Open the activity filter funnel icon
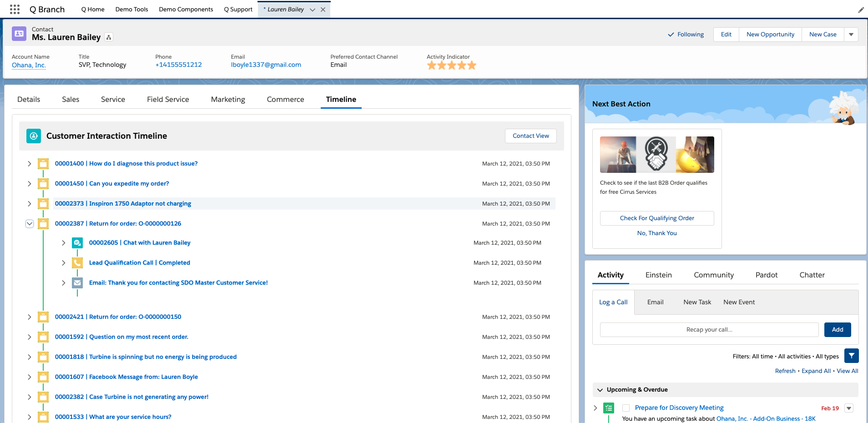This screenshot has width=868, height=423. (851, 356)
